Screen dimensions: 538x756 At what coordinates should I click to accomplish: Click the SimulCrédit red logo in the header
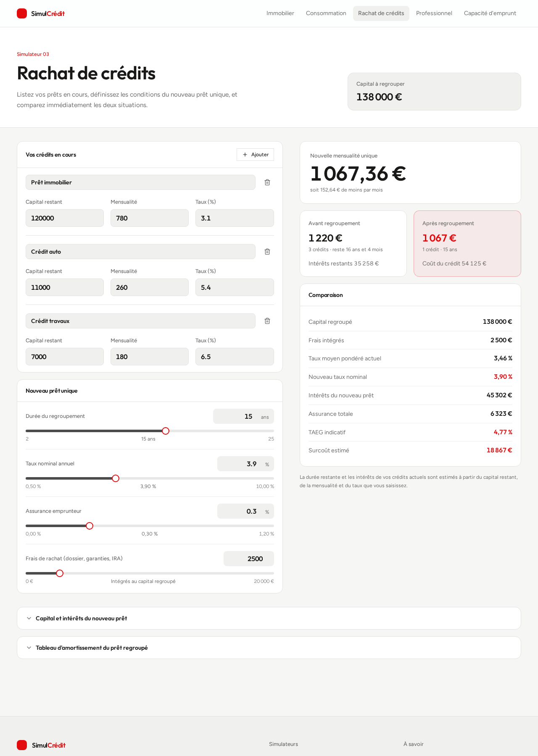[x=41, y=13]
